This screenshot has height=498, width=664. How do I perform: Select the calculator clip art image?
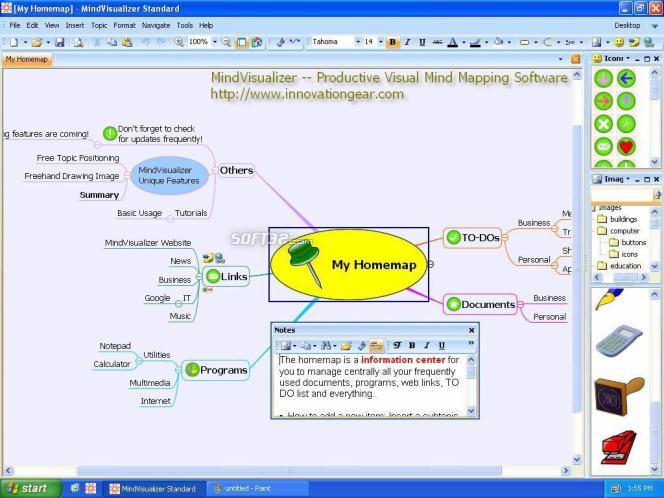click(619, 340)
